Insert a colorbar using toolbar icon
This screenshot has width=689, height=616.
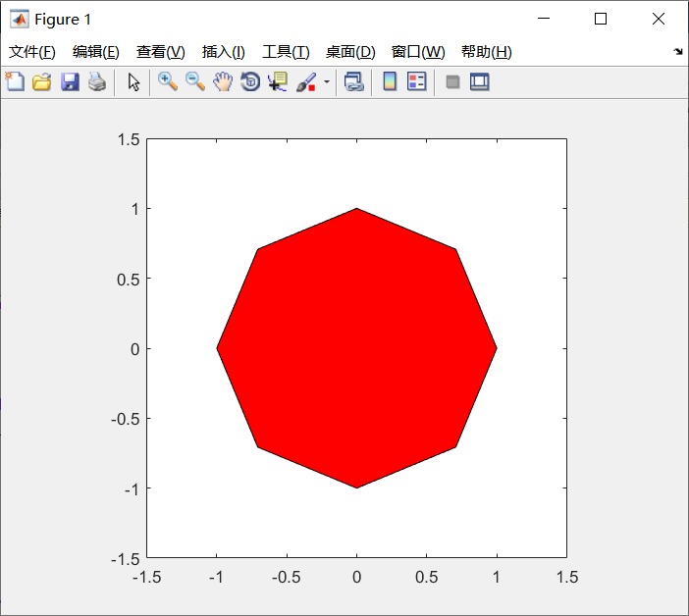coord(390,81)
